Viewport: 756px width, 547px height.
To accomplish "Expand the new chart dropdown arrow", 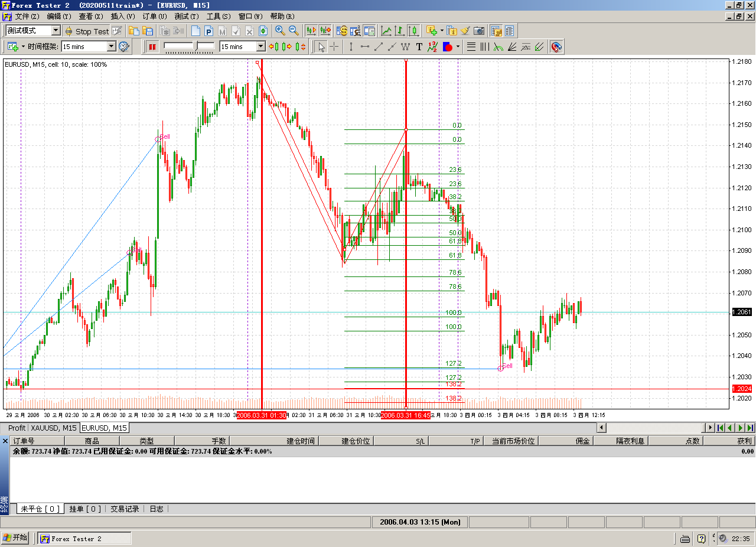I will 23,47.
